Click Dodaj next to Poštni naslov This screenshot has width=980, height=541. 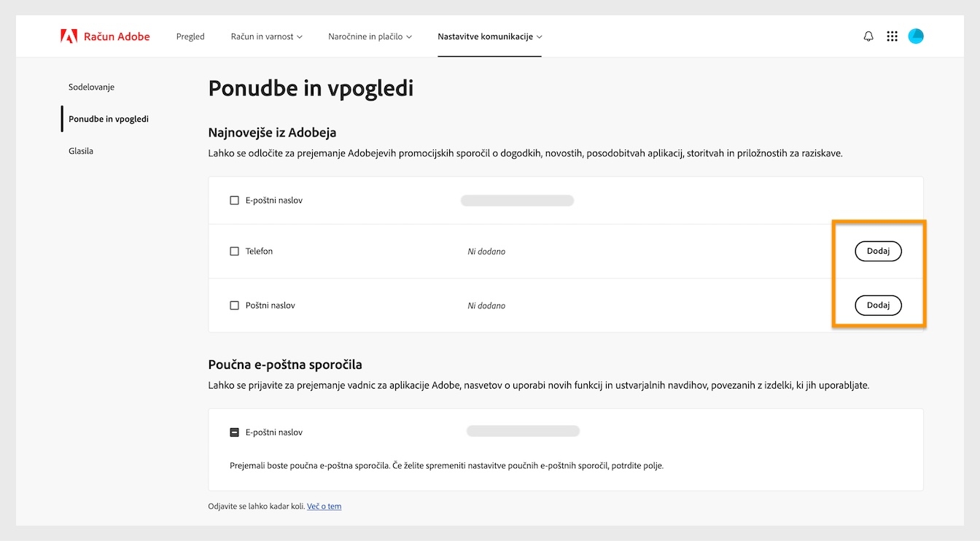[x=878, y=305]
